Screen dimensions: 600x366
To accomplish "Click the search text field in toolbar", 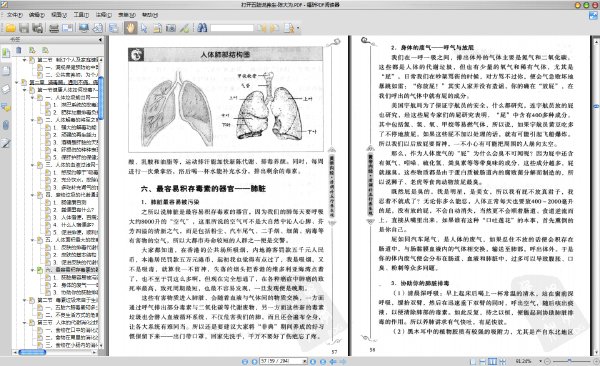I will tap(232, 28).
